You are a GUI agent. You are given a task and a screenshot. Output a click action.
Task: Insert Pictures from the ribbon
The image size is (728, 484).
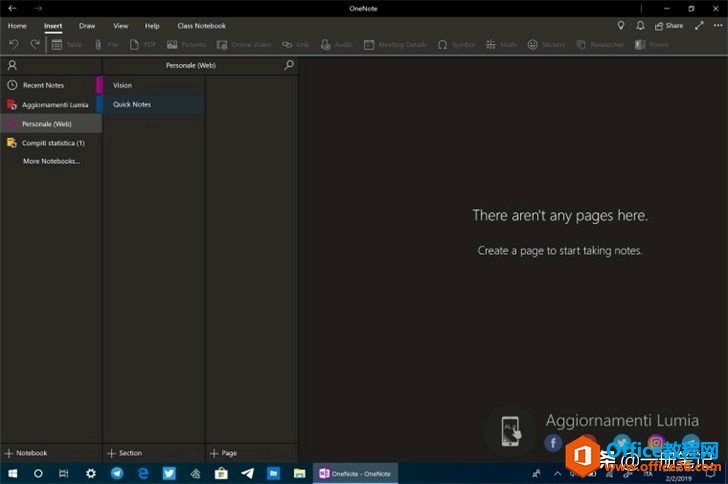[186, 45]
